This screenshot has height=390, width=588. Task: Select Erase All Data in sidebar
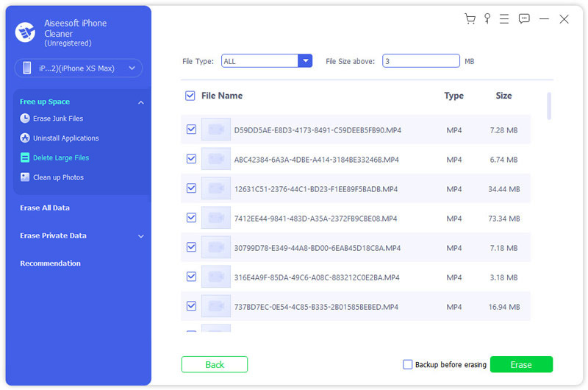45,208
